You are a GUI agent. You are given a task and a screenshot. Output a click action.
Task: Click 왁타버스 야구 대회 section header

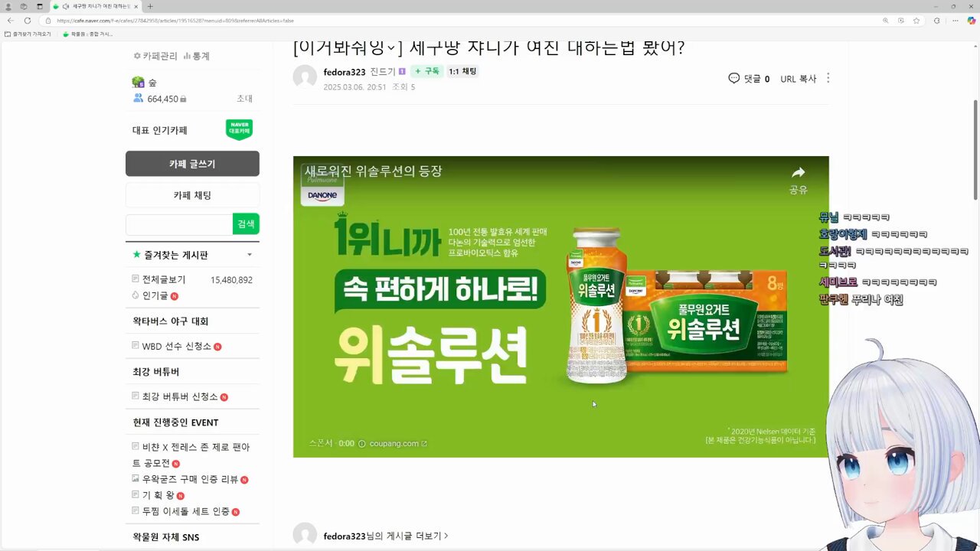click(170, 321)
